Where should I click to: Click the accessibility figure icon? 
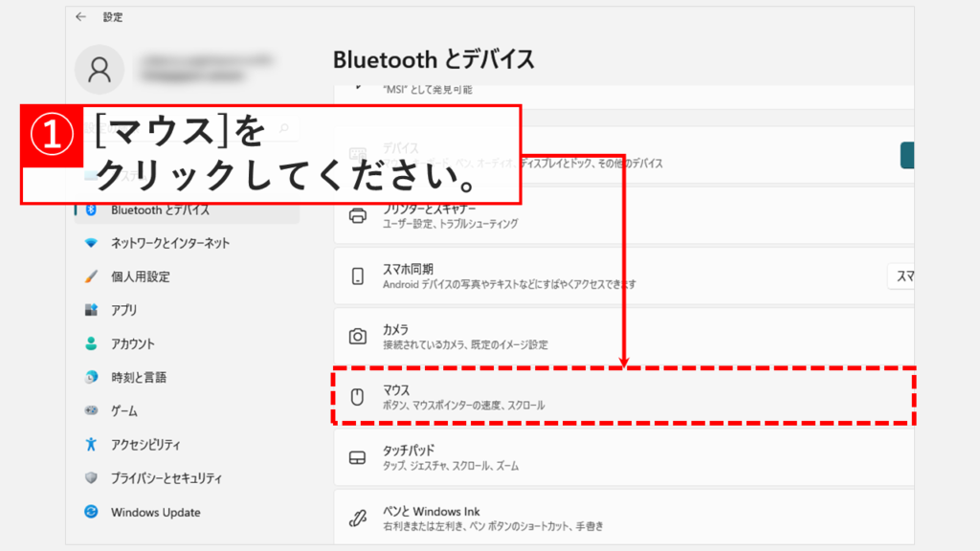coord(91,444)
